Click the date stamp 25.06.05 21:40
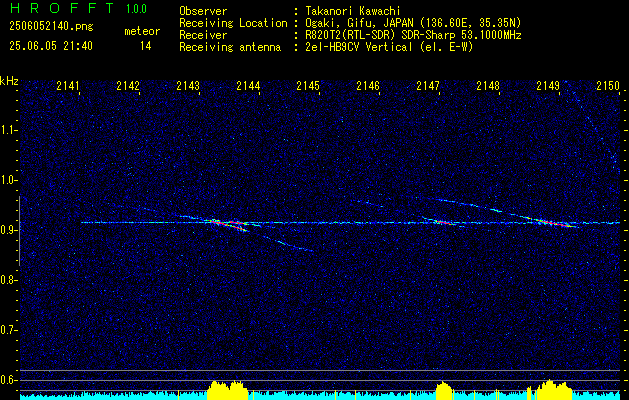 [x=51, y=46]
